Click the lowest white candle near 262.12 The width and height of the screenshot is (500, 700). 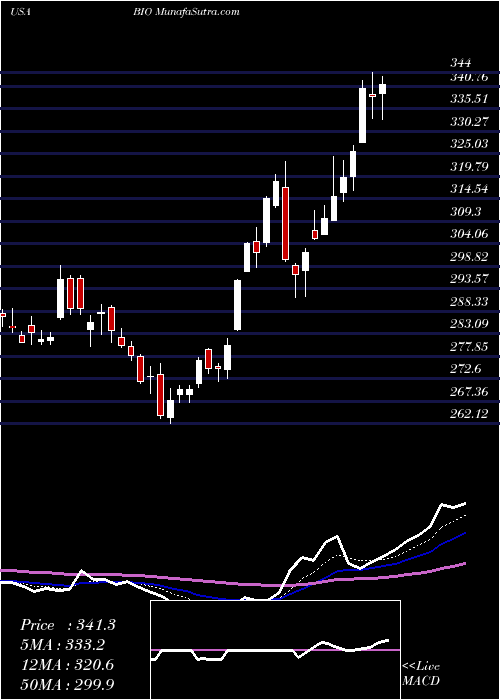coord(170,409)
